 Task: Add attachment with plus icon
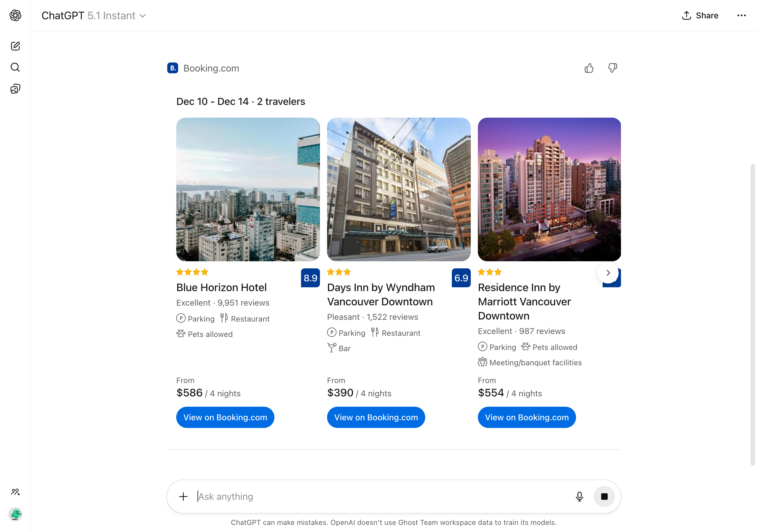click(183, 497)
